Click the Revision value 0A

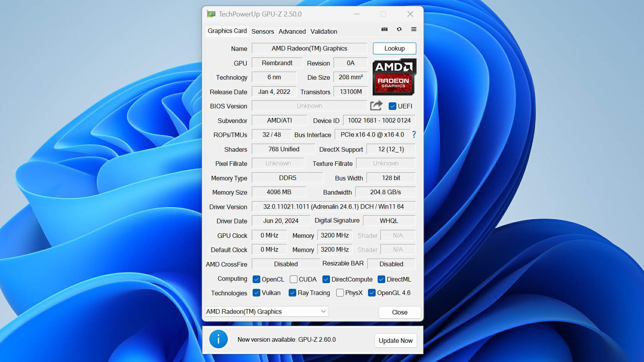click(351, 63)
